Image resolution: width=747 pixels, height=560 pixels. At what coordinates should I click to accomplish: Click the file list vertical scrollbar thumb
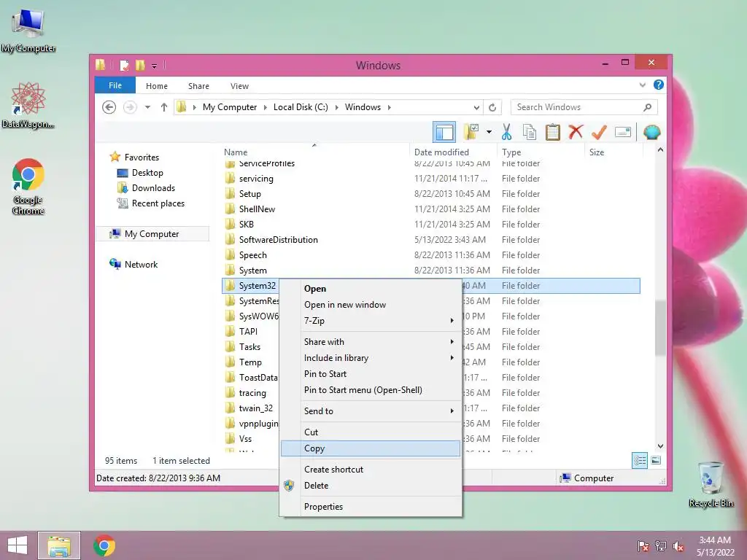pos(660,328)
